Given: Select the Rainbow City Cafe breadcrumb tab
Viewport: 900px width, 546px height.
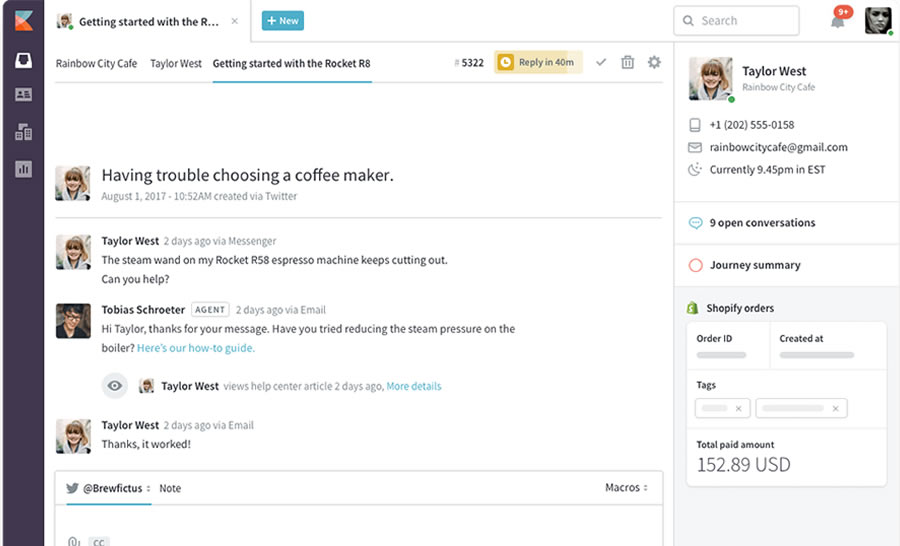Looking at the screenshot, I should [96, 63].
